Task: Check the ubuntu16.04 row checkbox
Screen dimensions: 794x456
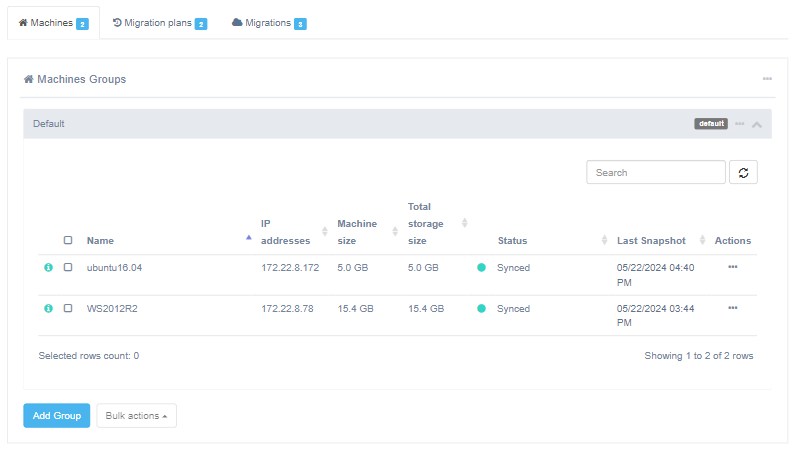Action: 68,268
